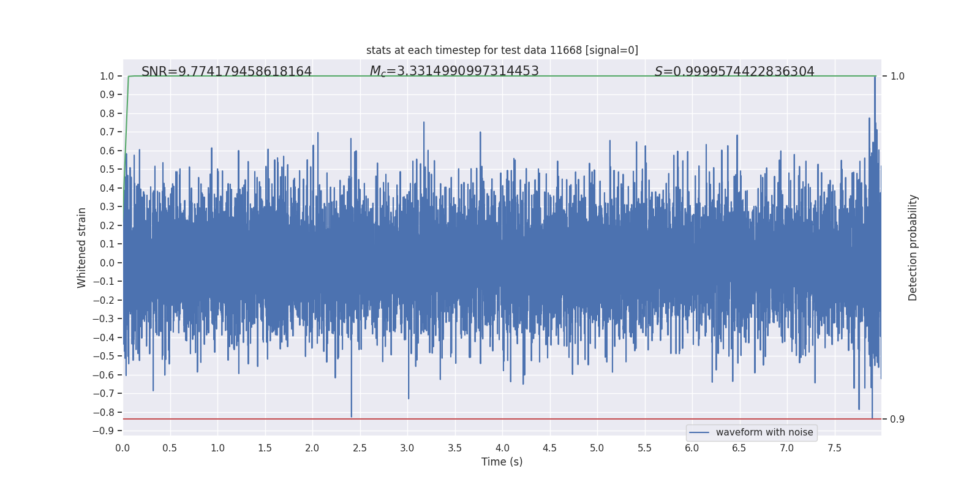Click the 4.0 tick on the time axis
The image size is (980, 490).
point(502,448)
